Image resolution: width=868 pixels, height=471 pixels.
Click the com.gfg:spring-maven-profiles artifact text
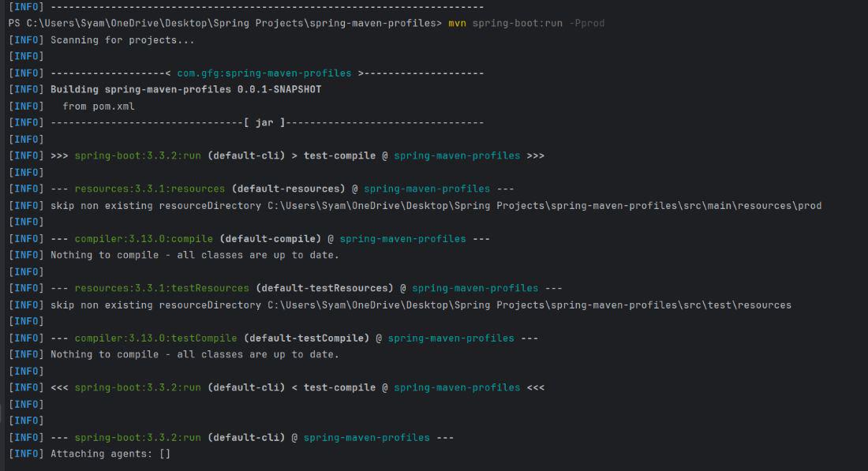tap(264, 73)
